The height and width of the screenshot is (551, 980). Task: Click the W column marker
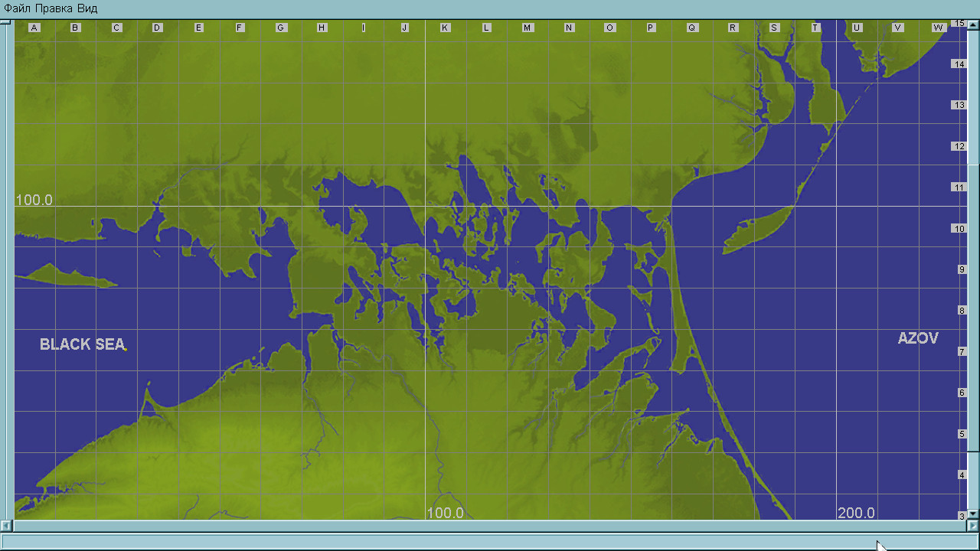[x=939, y=28]
